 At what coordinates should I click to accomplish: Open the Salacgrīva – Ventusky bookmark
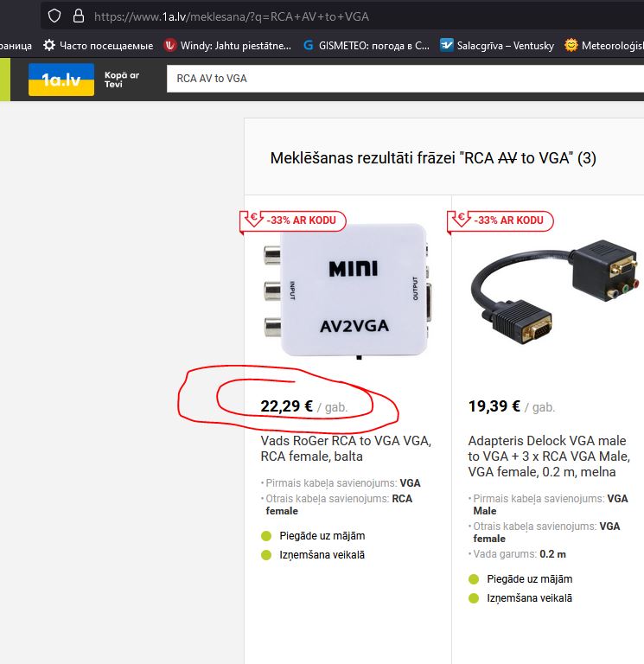(497, 45)
